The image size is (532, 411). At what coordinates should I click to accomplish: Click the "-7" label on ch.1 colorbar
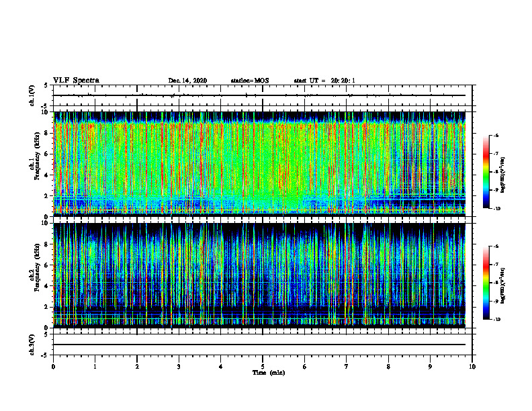[496, 154]
